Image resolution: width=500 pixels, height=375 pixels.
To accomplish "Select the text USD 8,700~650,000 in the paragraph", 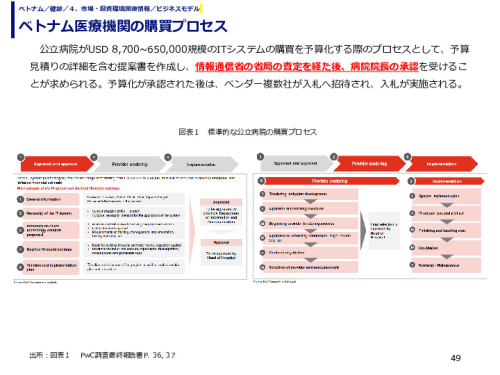I will tap(138, 49).
